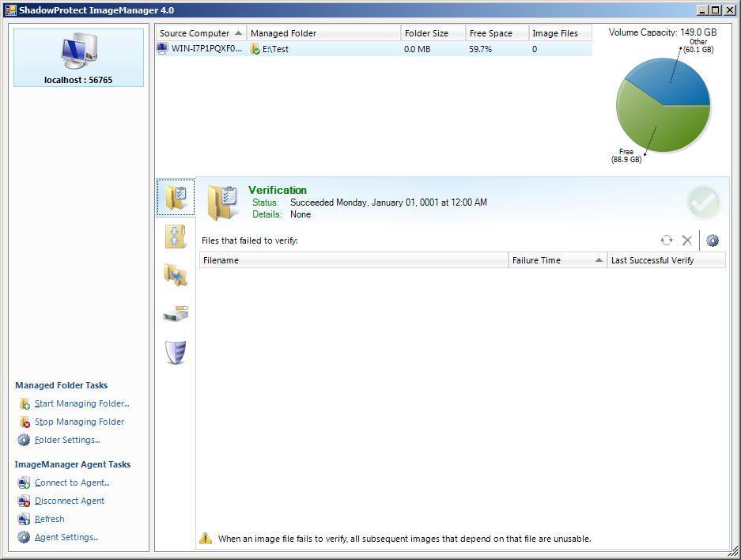
Task: Click the Folder Settings gear icon
Action: tap(24, 440)
